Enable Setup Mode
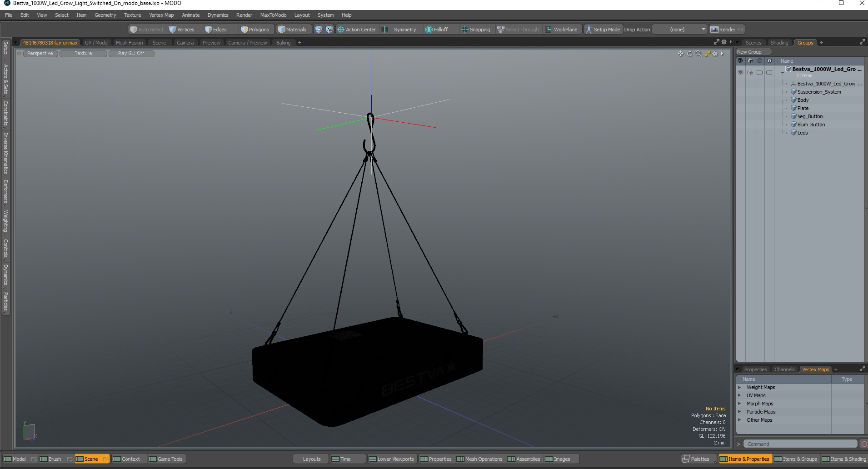Viewport: 868px width, 469px height. tap(603, 30)
